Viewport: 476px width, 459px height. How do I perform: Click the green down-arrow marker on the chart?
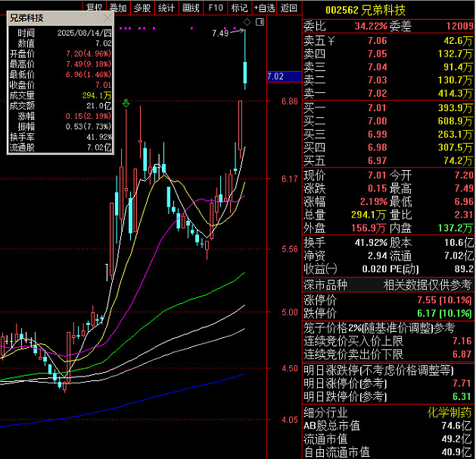(x=126, y=102)
